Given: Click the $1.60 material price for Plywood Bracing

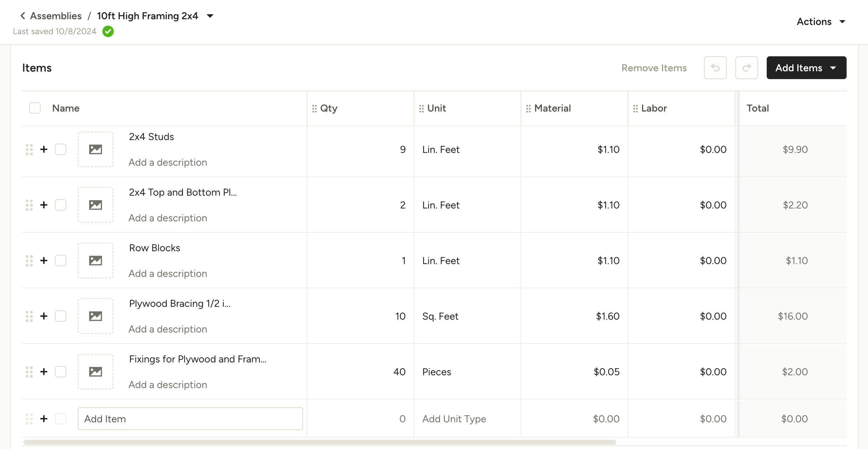Looking at the screenshot, I should coord(608,316).
